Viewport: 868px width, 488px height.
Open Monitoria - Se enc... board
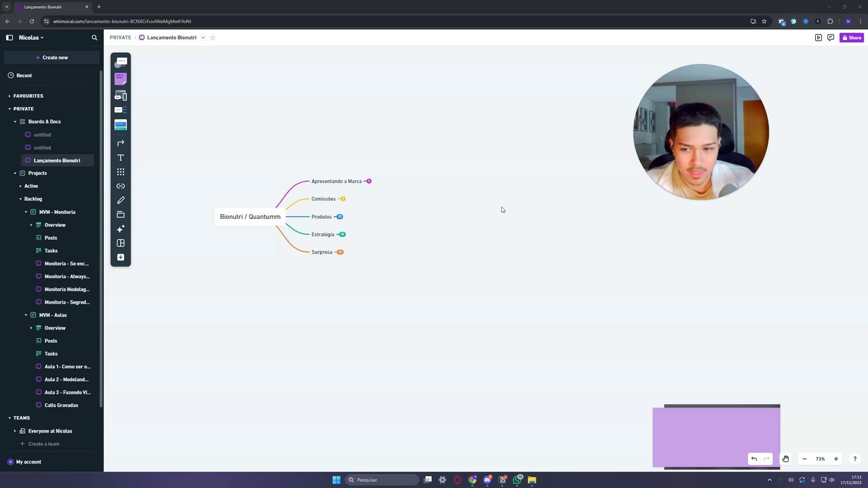pyautogui.click(x=66, y=264)
